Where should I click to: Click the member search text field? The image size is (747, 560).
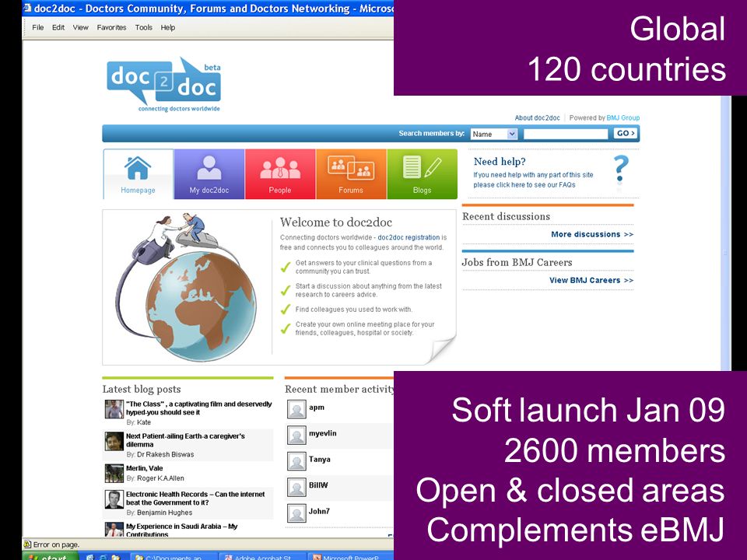click(x=566, y=134)
